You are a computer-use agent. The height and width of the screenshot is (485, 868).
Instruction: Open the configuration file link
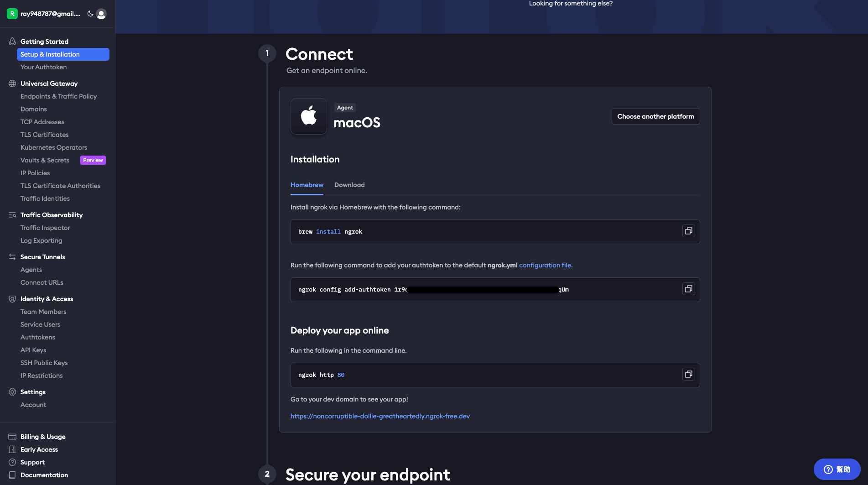[x=545, y=265]
